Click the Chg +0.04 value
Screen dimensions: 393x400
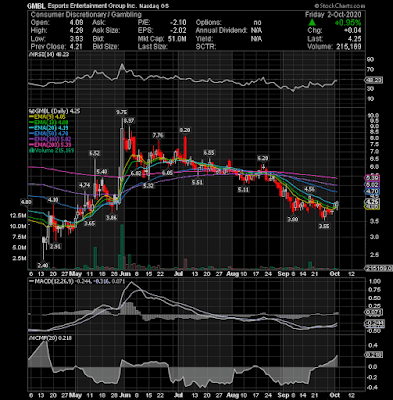[354, 31]
